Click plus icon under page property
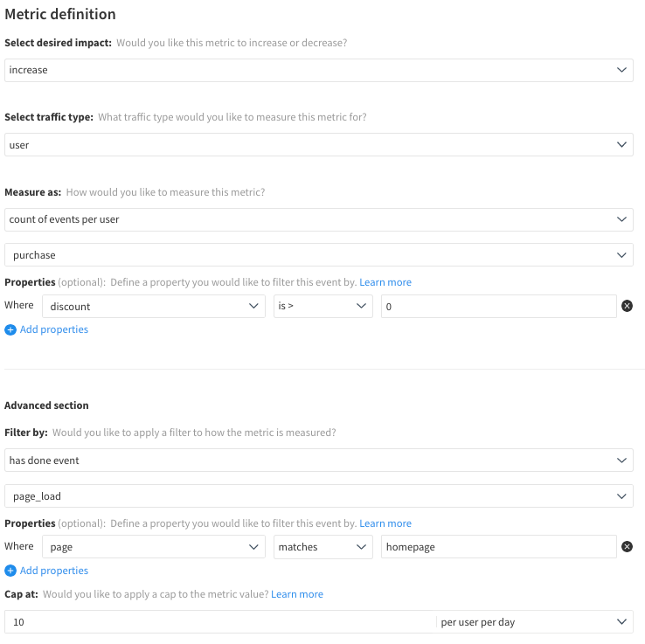The height and width of the screenshot is (644, 645). click(x=10, y=571)
